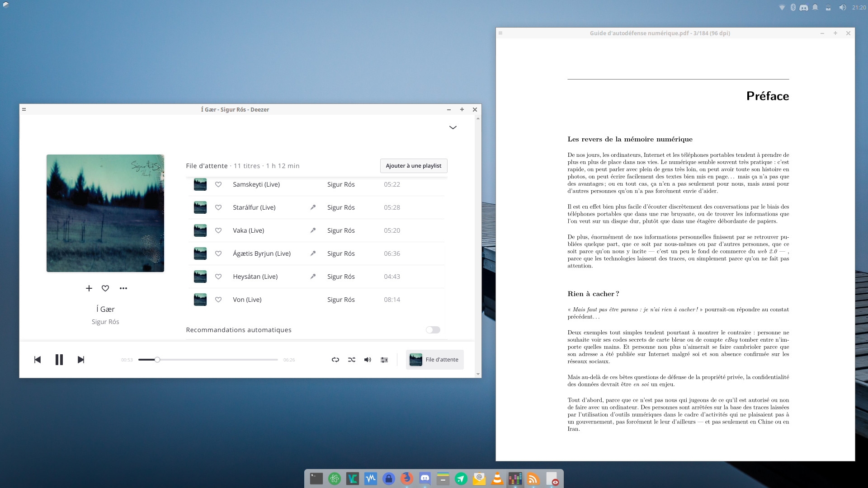Click Ajouter à une playlist button
This screenshot has width=868, height=488.
pyautogui.click(x=414, y=166)
